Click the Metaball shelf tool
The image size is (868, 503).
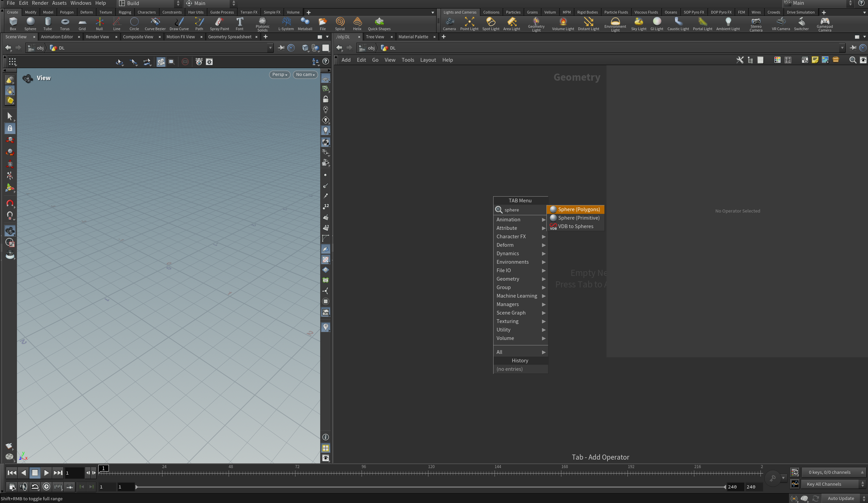pos(305,24)
